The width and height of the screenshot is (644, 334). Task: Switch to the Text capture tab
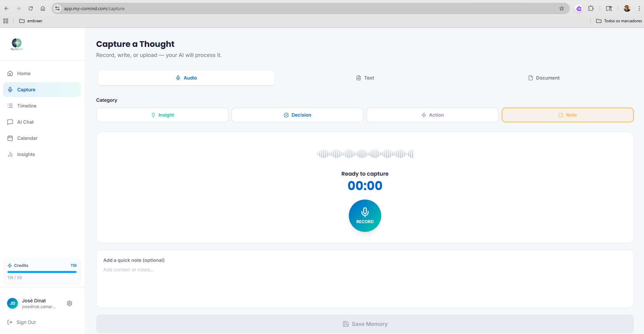(x=365, y=78)
